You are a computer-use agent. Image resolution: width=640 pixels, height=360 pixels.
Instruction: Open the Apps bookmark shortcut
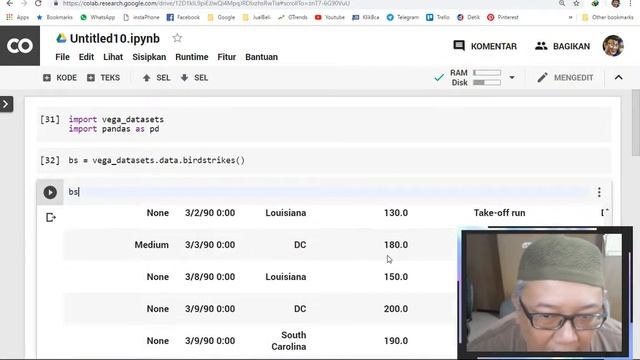(18, 17)
